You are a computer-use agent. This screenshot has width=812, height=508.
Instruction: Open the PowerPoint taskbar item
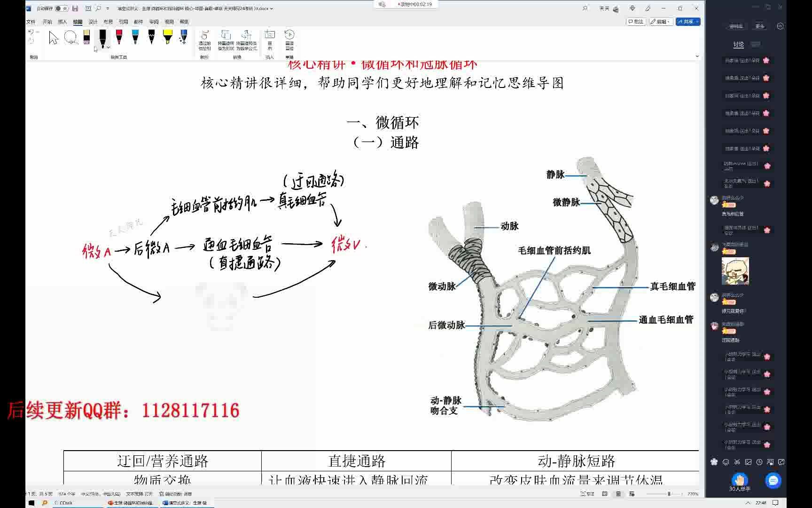(x=133, y=503)
